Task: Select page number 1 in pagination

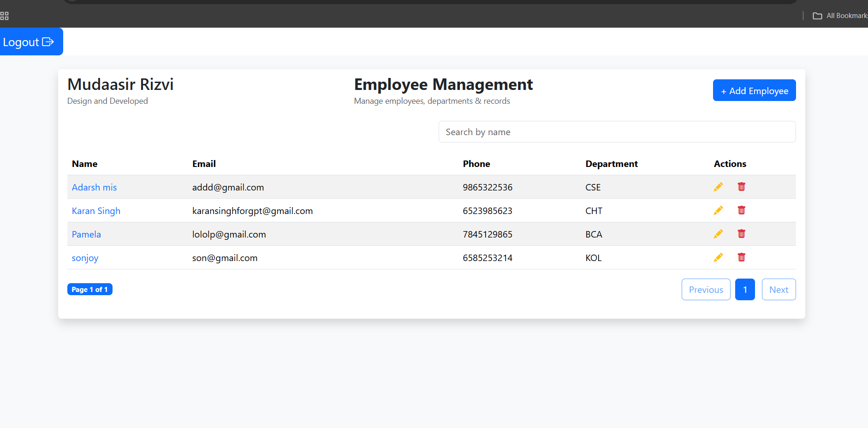Action: click(x=744, y=290)
